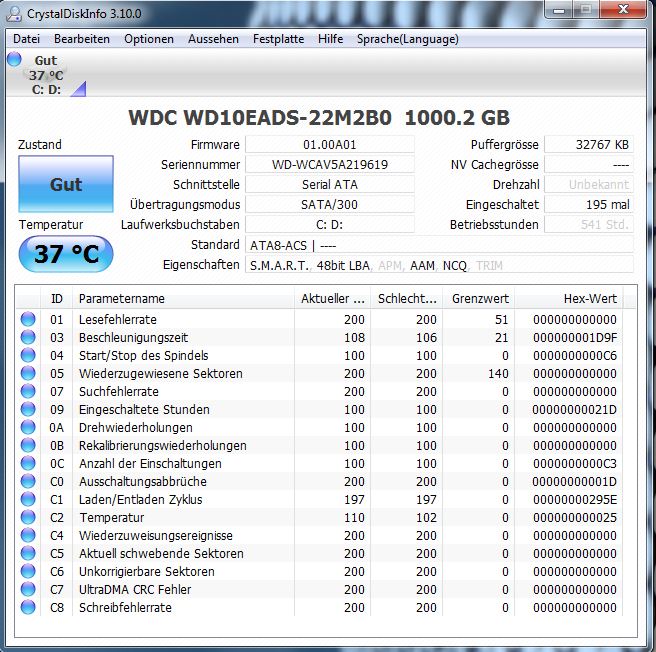Click status icon for Eingeschaltete Stunden
Viewport: 656px width, 652px height.
(x=28, y=409)
